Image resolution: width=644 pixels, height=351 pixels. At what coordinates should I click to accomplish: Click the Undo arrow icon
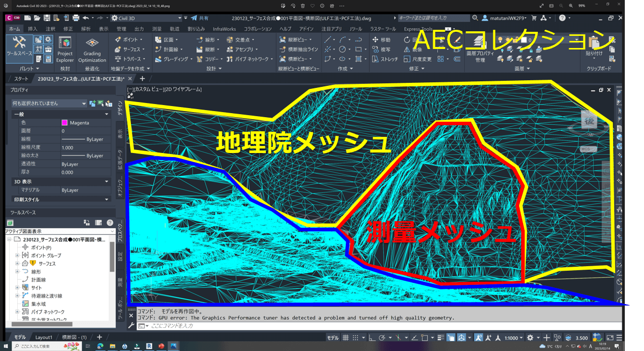click(85, 18)
